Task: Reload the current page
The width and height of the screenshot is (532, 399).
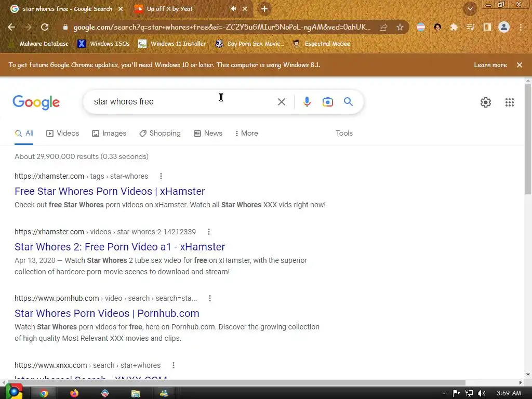Action: [x=45, y=27]
